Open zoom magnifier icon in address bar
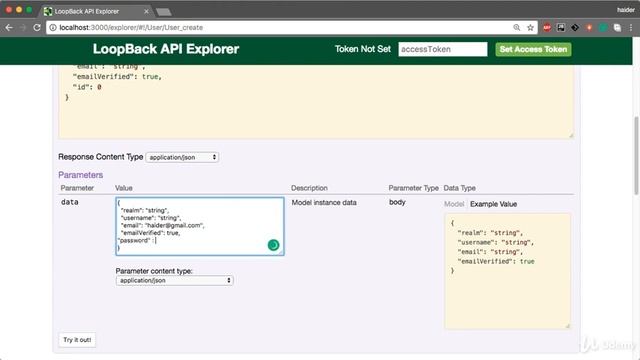This screenshot has height=360, width=640. coord(517,27)
